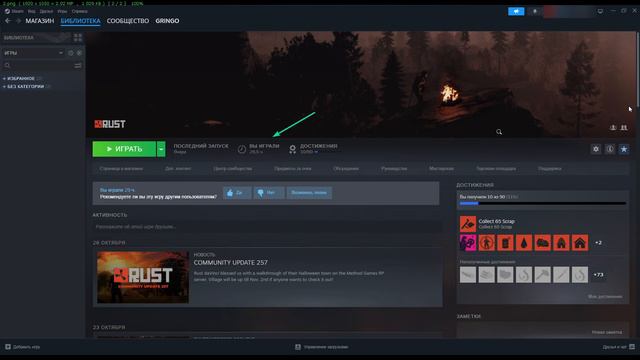This screenshot has width=640, height=360.
Task: Open the Вид menu
Action: click(x=31, y=11)
